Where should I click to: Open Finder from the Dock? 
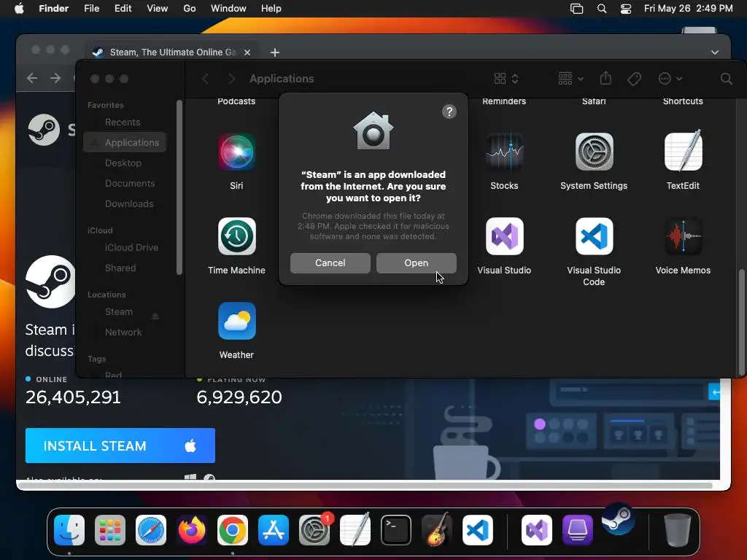pyautogui.click(x=69, y=530)
